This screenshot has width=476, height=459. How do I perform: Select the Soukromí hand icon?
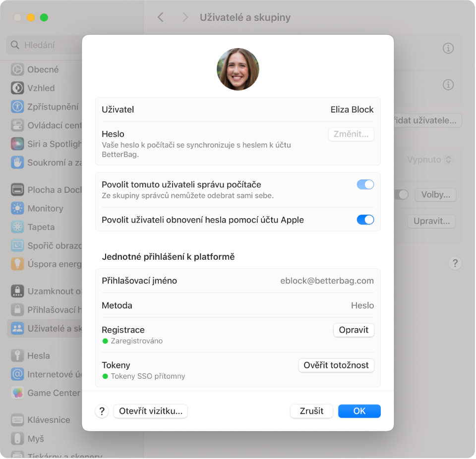[x=17, y=163]
